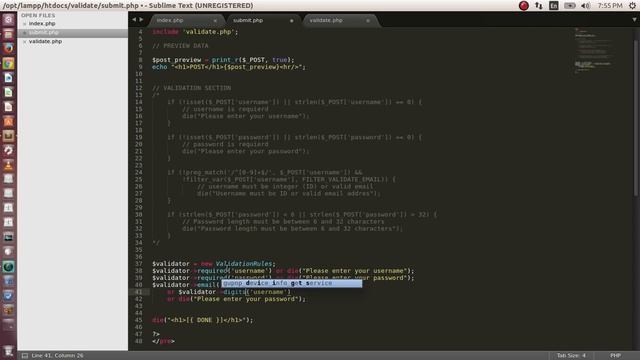The height and width of the screenshot is (360, 640).
Task: Open VLC media player cone icon in dock
Action: point(8,165)
